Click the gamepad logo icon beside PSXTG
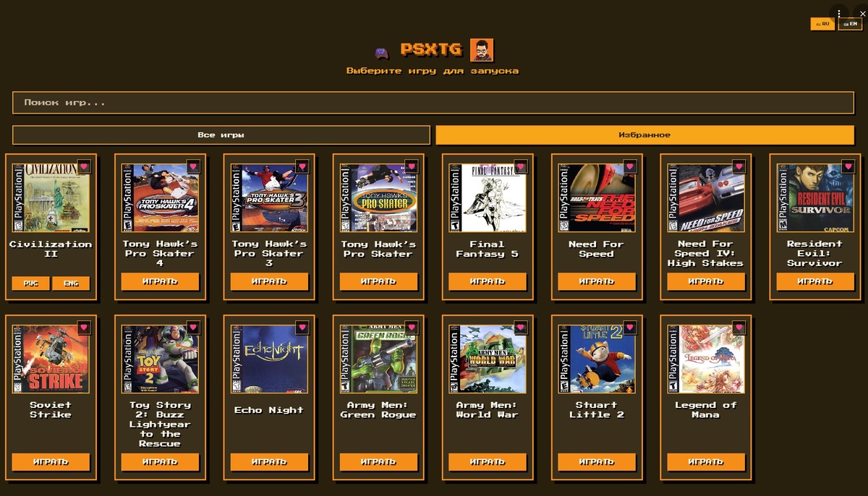This screenshot has width=868, height=496. click(x=381, y=52)
